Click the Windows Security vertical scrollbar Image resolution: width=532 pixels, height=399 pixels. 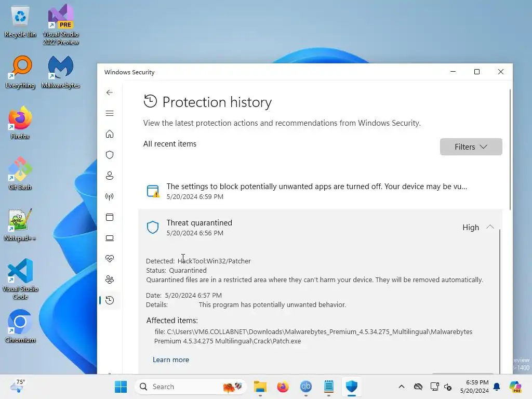[510, 149]
